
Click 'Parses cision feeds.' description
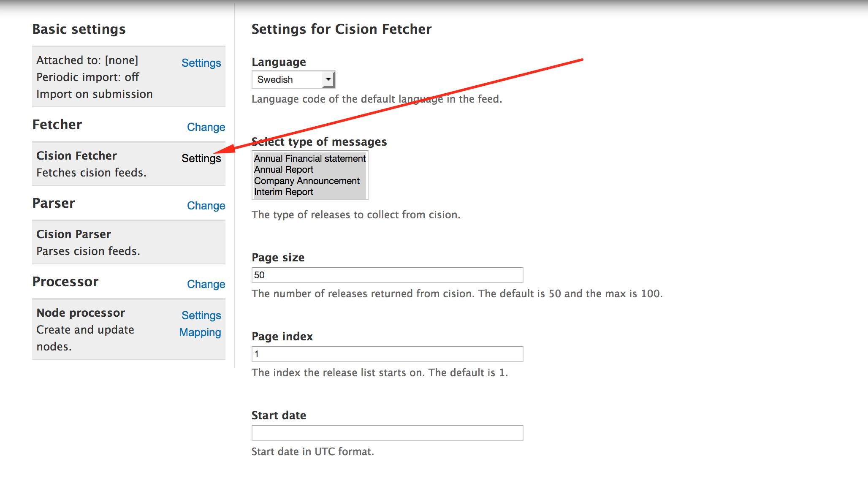pos(88,251)
